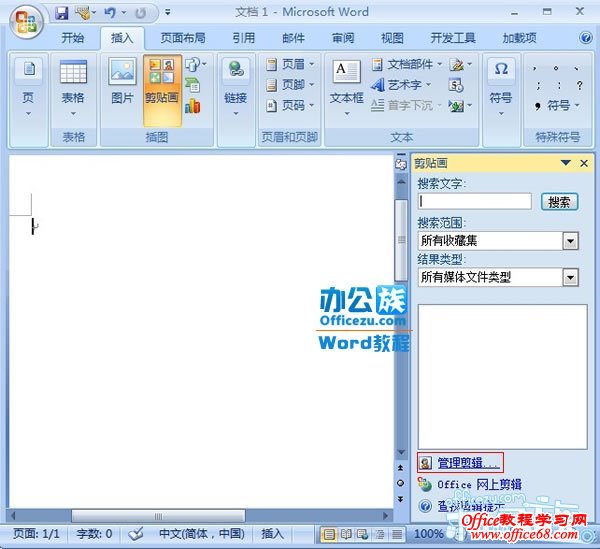Click the 文本框 text box icon
Viewport: 600px width, 549px height.
click(347, 72)
